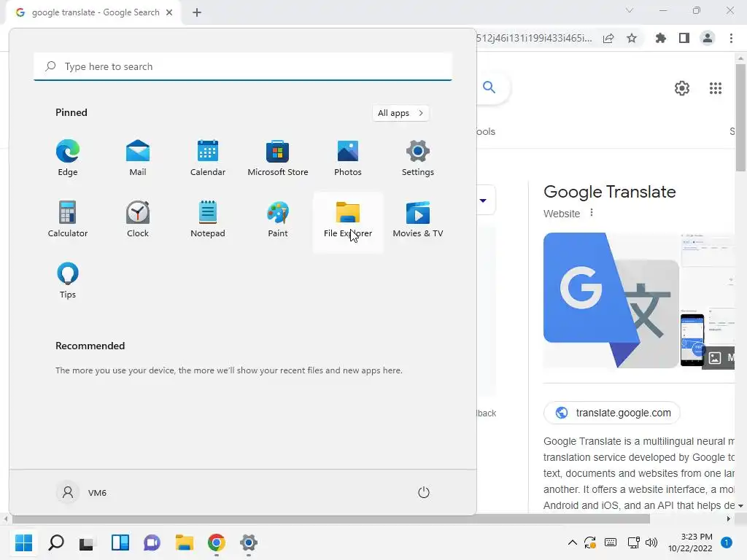This screenshot has width=747, height=560.
Task: Launch the Mail app
Action: point(138,158)
